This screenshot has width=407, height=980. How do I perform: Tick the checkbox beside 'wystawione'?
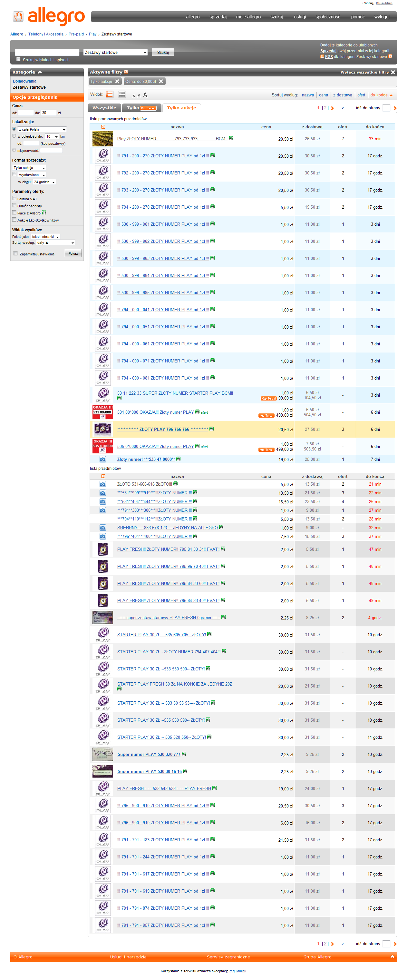click(15, 174)
